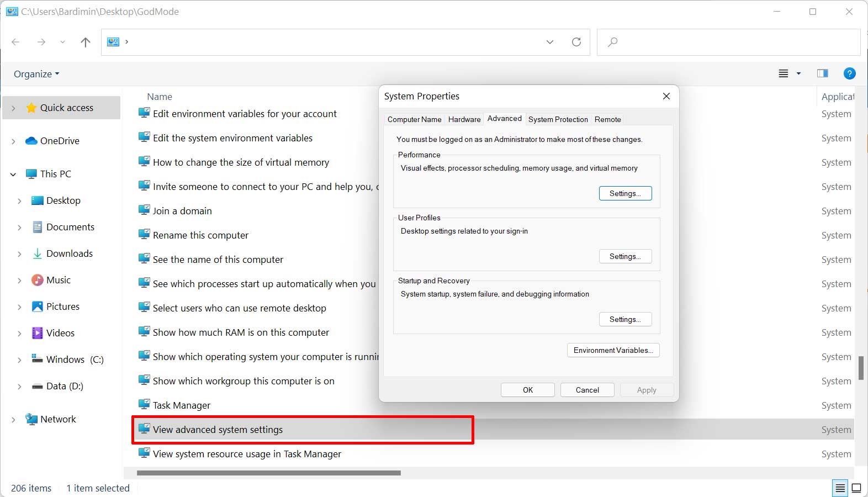The width and height of the screenshot is (868, 497).
Task: Click the Documents folder icon
Action: pos(38,227)
